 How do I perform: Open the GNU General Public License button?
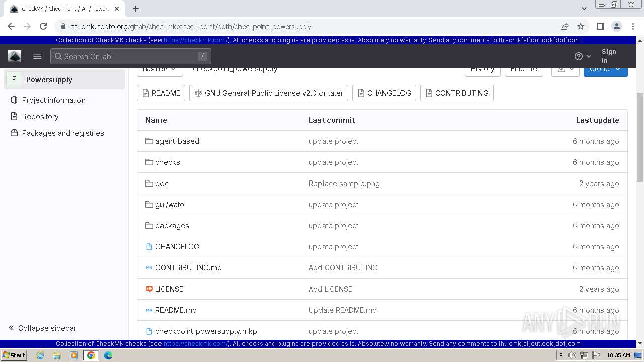[x=269, y=93]
